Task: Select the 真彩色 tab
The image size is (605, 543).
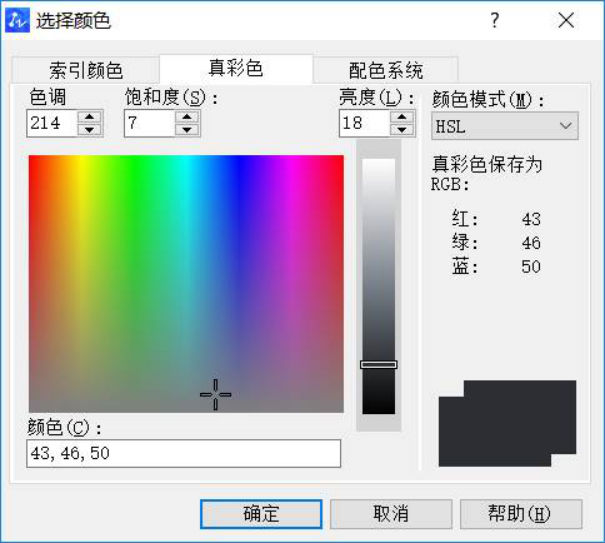Action: pos(236,69)
